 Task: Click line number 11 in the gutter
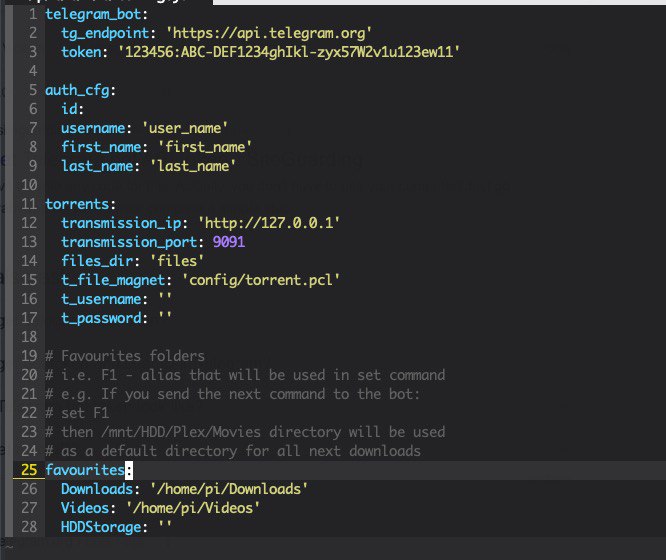(x=29, y=204)
